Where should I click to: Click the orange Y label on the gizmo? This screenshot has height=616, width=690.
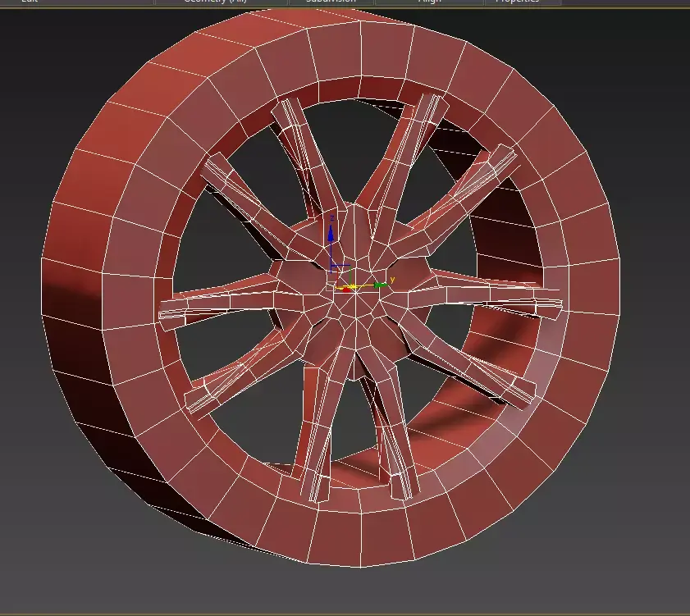coord(392,280)
